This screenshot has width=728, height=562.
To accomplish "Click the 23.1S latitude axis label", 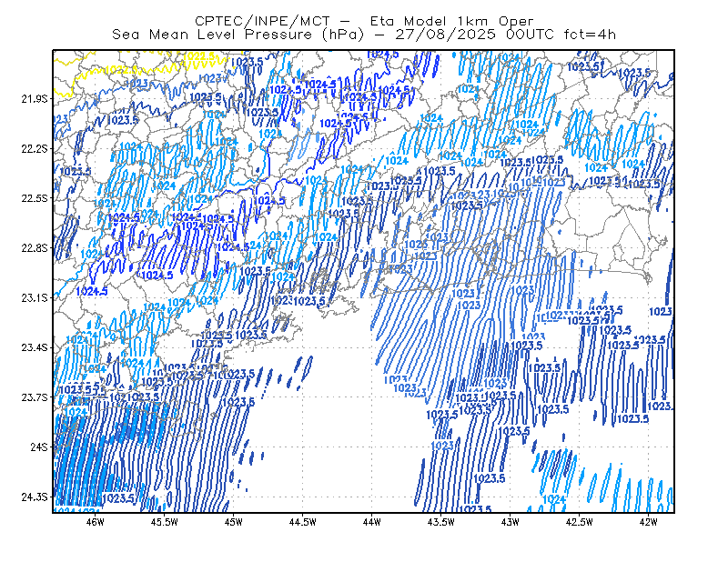I will 35,298.
